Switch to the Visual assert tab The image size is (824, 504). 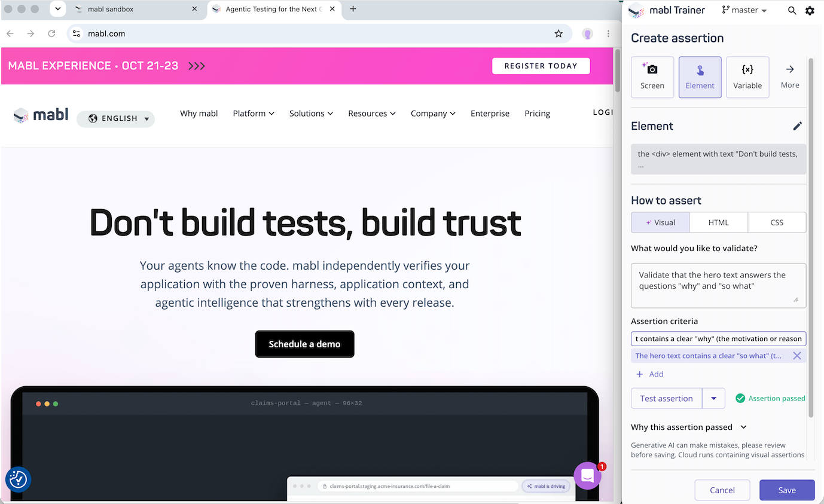pyautogui.click(x=660, y=222)
